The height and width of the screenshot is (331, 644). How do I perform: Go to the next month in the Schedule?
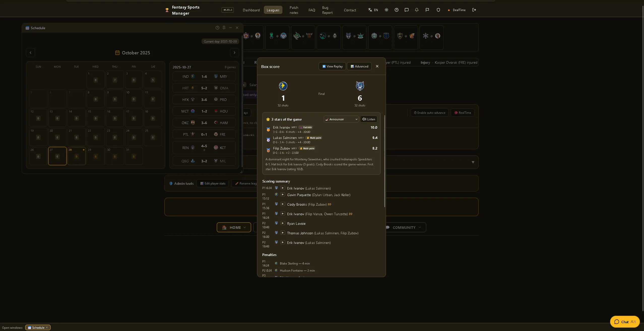tap(234, 53)
